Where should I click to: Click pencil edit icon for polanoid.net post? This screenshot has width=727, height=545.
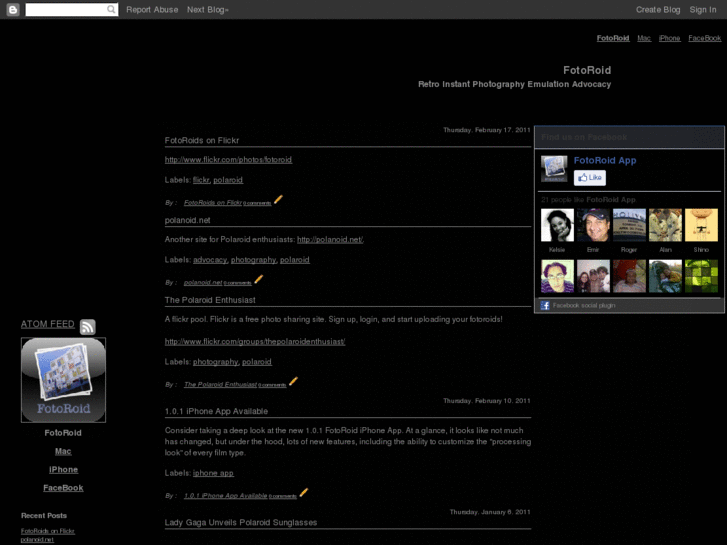tap(259, 279)
